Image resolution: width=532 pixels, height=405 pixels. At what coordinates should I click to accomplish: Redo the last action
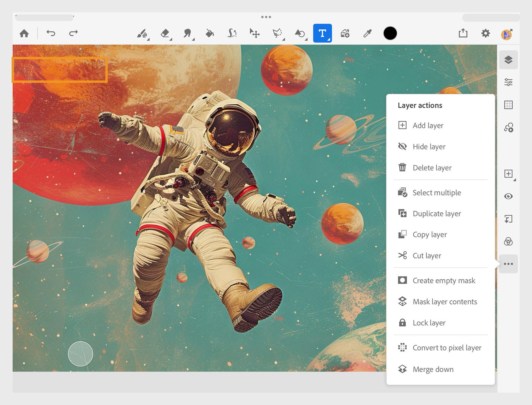(x=73, y=33)
